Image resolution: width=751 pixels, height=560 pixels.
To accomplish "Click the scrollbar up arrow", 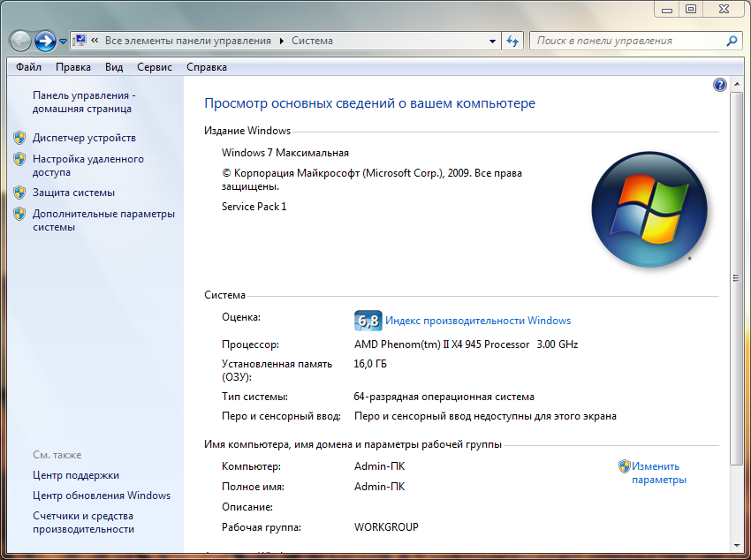I will click(x=736, y=84).
